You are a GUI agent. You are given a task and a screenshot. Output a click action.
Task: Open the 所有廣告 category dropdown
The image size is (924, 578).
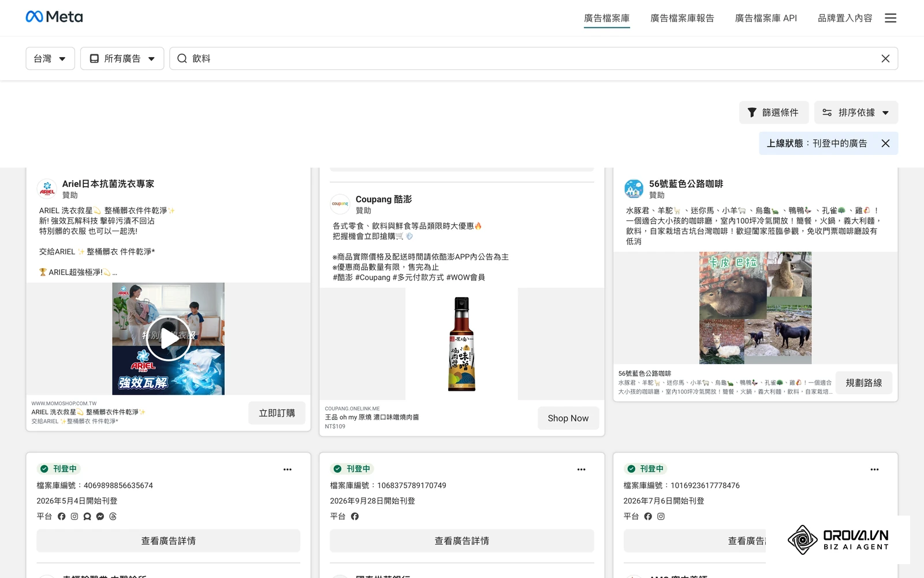[x=122, y=58]
